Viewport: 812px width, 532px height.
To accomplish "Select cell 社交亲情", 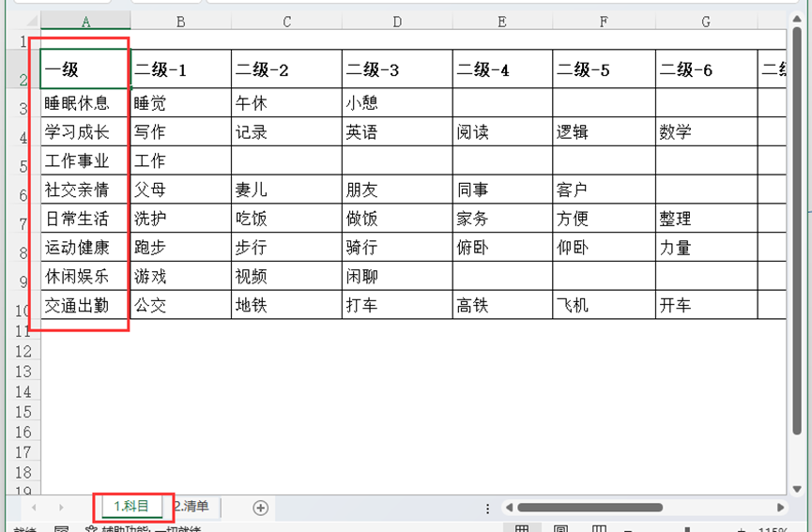I will [85, 190].
